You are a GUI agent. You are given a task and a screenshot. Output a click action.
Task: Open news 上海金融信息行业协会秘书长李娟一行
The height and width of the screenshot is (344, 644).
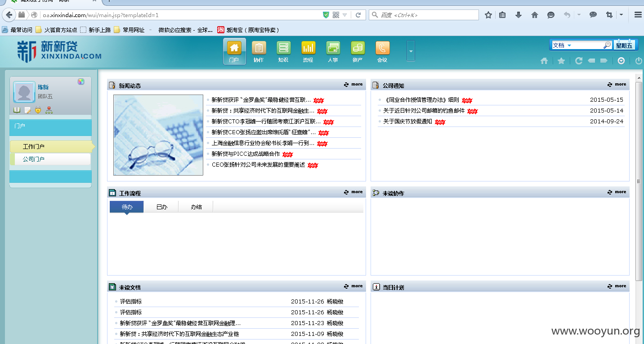263,143
